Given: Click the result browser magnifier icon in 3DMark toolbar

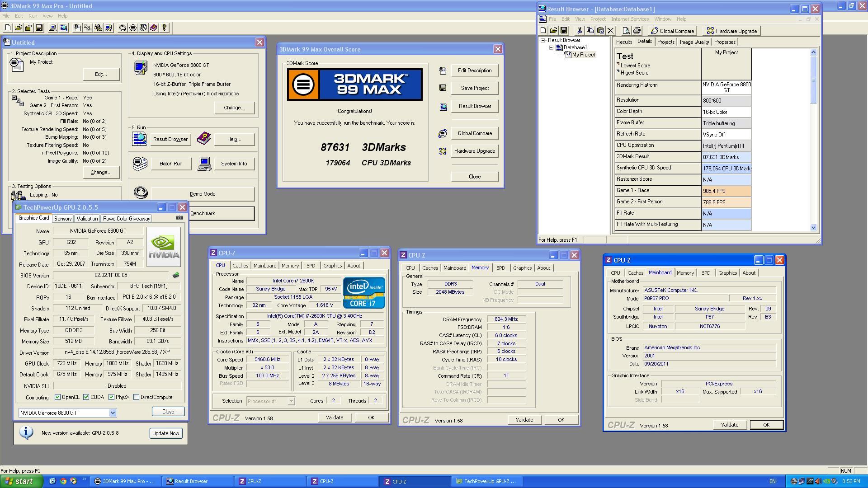Looking at the screenshot, I should point(63,28).
